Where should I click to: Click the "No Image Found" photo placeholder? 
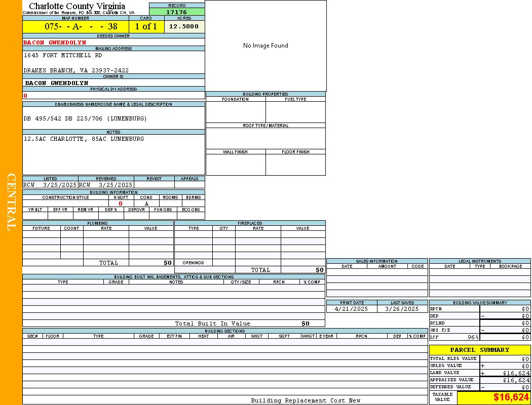pyautogui.click(x=265, y=46)
